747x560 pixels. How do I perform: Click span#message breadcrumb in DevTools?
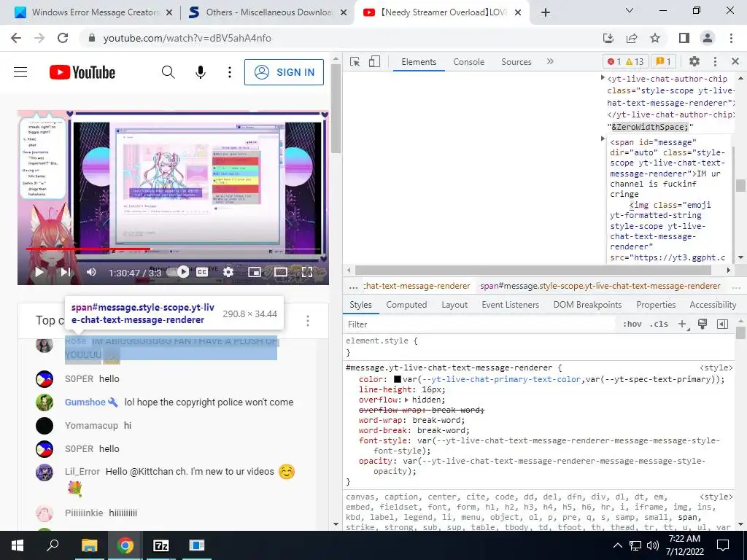(600, 286)
